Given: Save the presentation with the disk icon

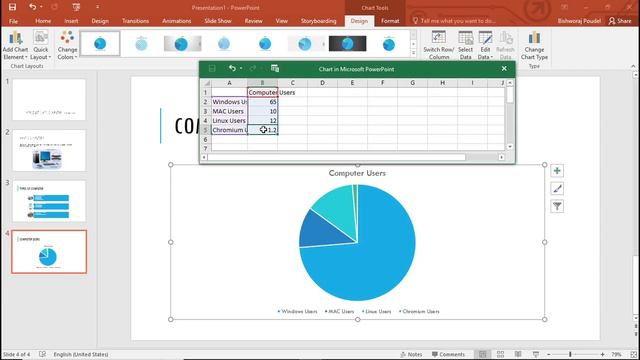Looking at the screenshot, I should click(x=12, y=7).
